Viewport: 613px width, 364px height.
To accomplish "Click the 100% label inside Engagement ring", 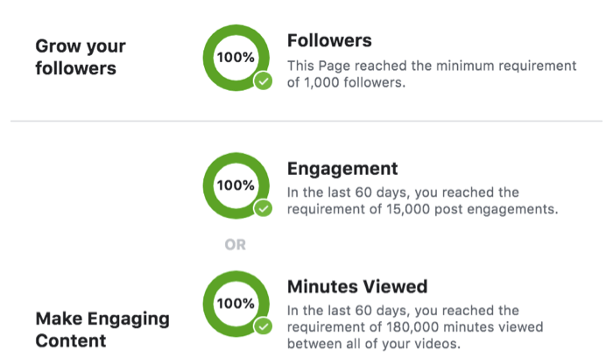I will [236, 185].
